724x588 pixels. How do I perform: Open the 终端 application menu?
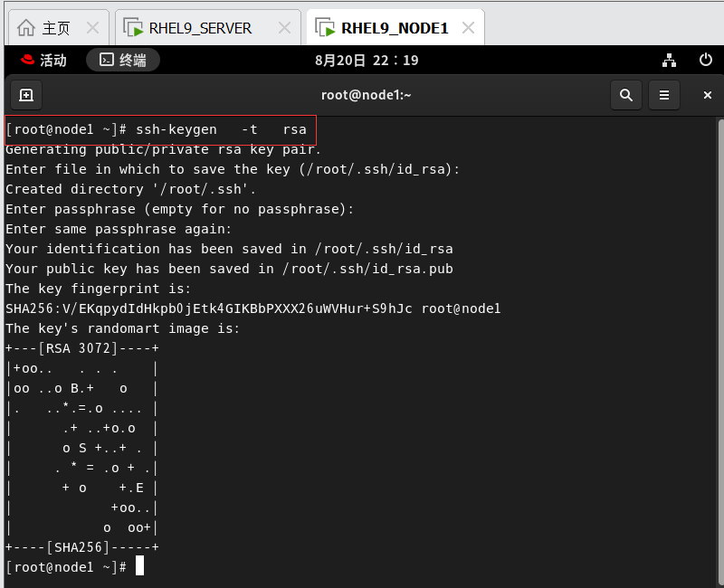tap(123, 60)
